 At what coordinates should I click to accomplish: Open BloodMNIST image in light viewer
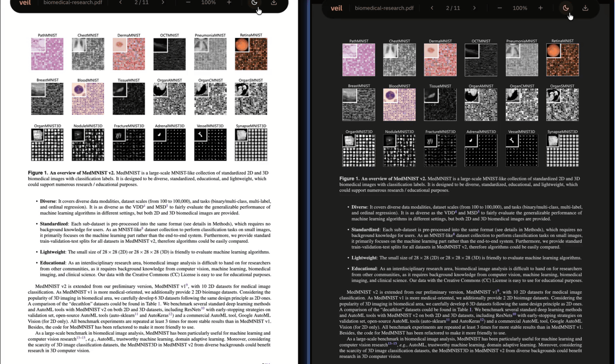[88, 99]
